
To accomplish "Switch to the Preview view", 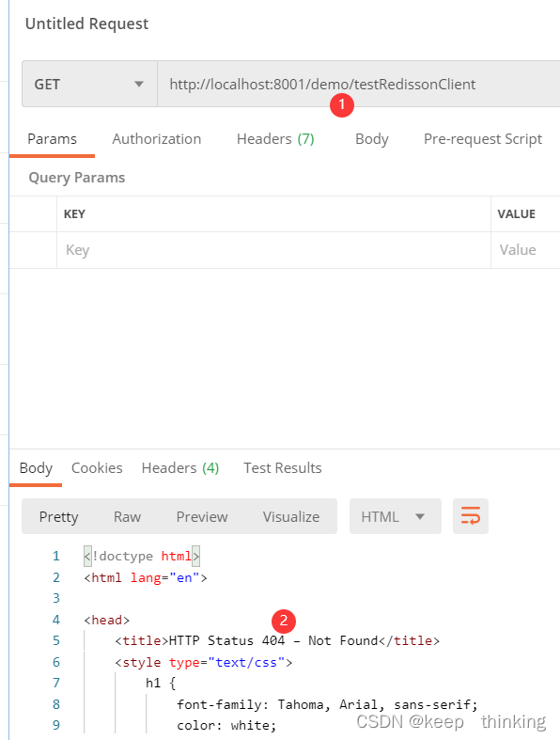I will click(202, 516).
